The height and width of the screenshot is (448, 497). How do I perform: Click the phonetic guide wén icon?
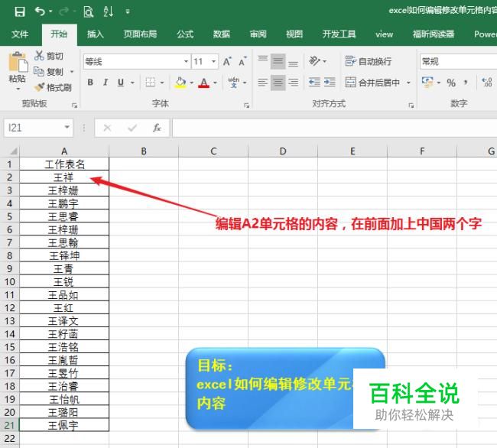coord(234,83)
